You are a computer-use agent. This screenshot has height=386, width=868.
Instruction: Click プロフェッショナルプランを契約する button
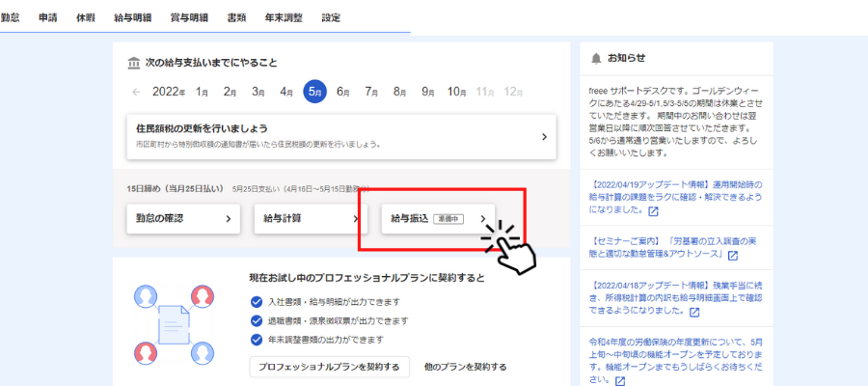click(329, 367)
